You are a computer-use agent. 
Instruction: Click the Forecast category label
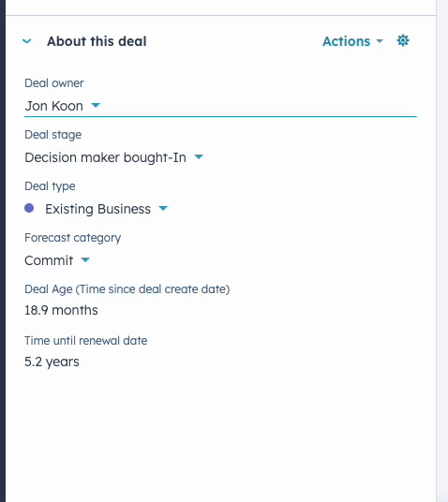pyautogui.click(x=73, y=238)
